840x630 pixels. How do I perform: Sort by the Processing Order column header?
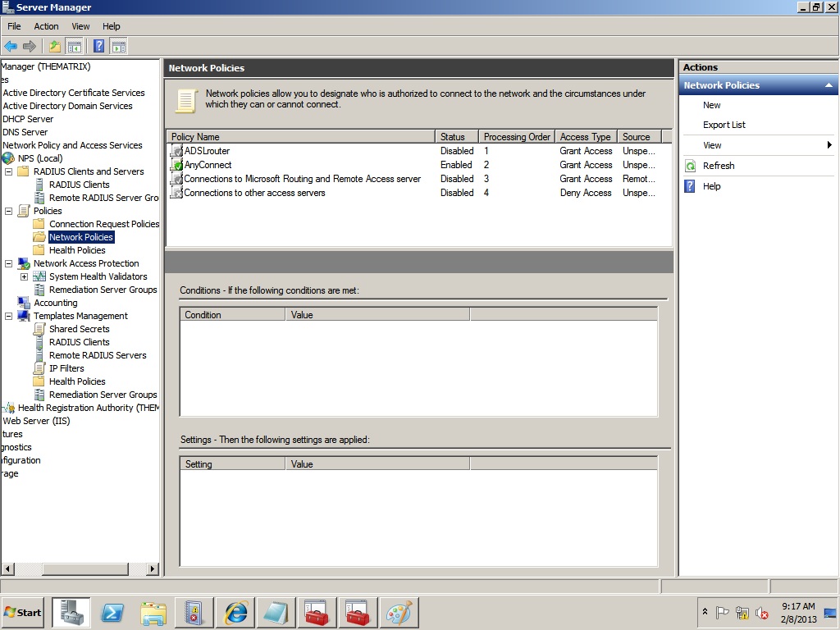(x=517, y=137)
